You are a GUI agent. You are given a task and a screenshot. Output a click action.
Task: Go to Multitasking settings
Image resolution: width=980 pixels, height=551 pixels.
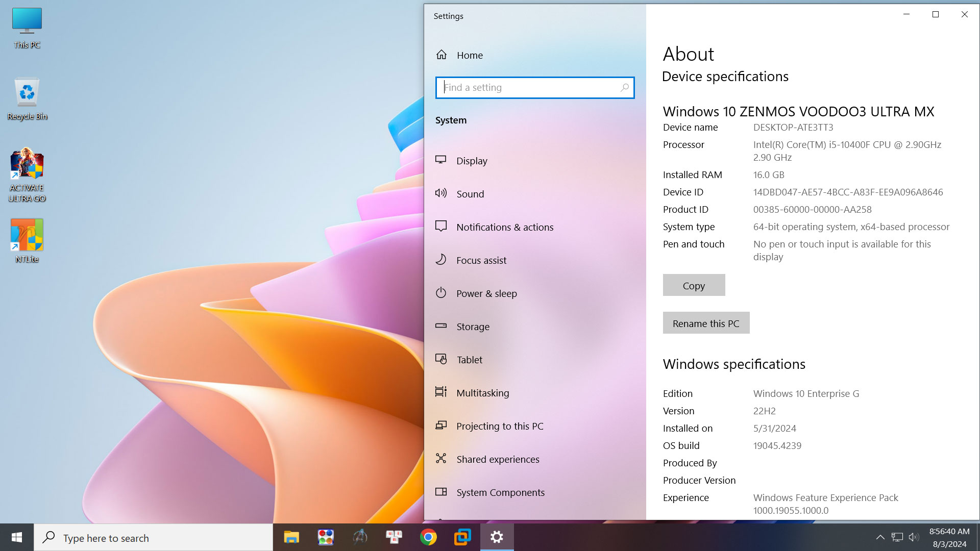(x=535, y=393)
